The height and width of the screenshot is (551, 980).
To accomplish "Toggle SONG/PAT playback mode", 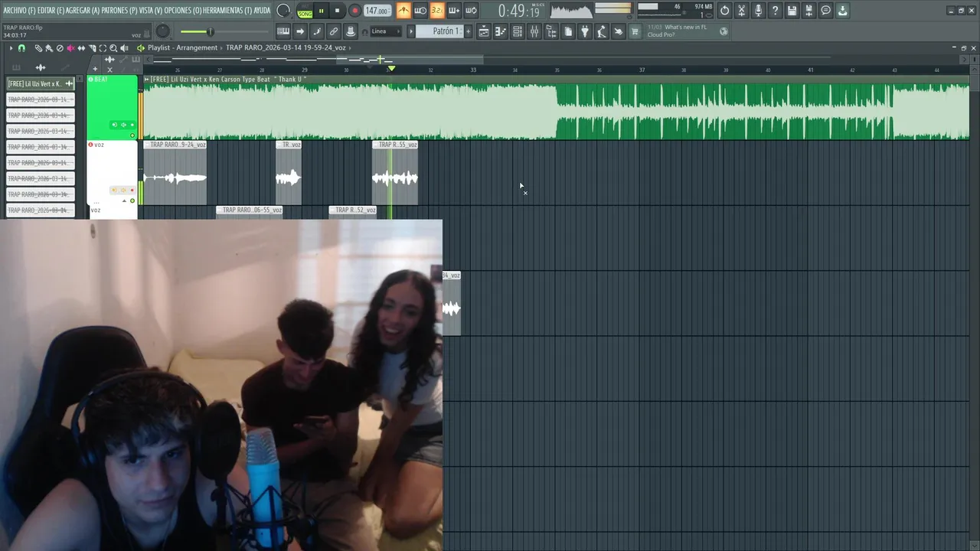I will tap(305, 11).
